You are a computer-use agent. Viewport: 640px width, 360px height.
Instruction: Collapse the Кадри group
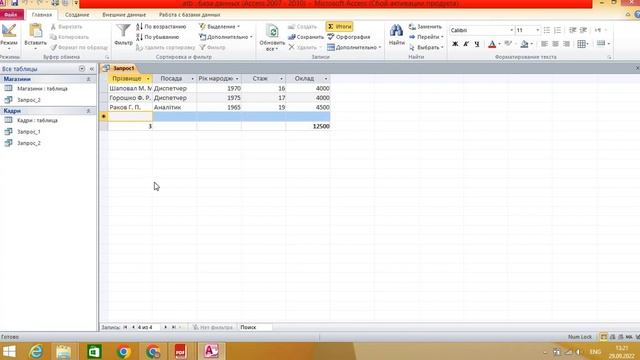click(x=88, y=111)
